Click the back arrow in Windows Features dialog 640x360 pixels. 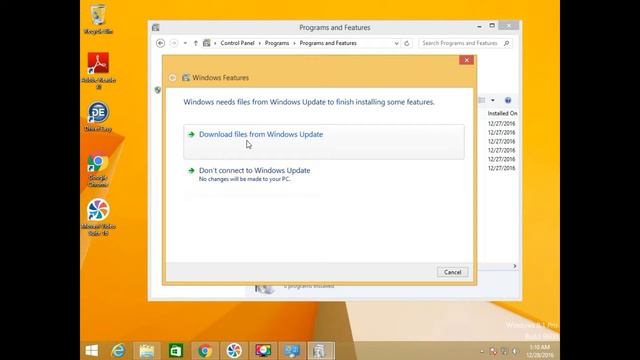[173, 78]
